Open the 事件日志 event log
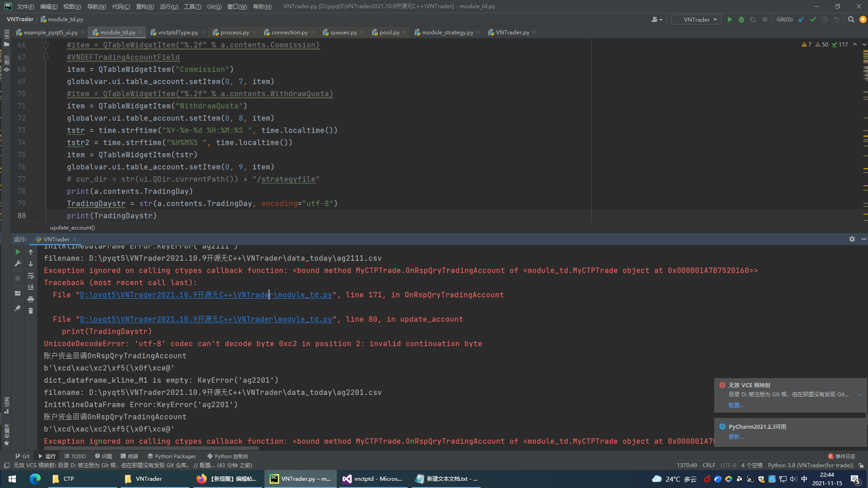868x488 pixels. tap(842, 456)
